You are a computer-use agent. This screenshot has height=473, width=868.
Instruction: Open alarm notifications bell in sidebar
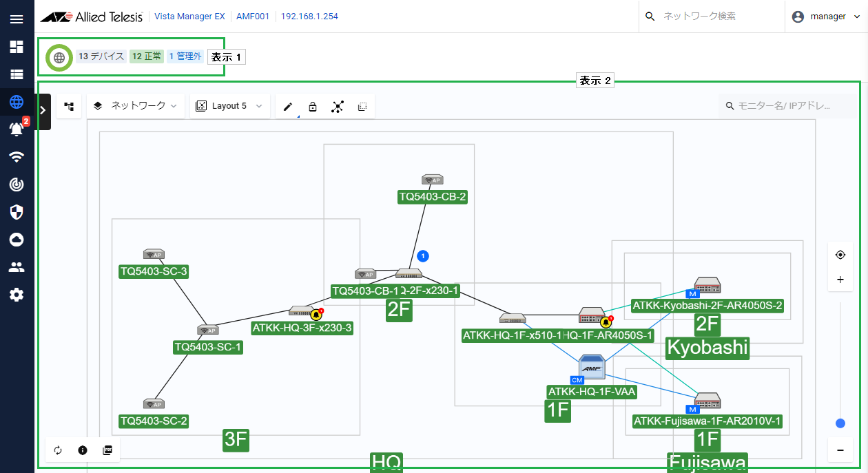click(x=17, y=129)
